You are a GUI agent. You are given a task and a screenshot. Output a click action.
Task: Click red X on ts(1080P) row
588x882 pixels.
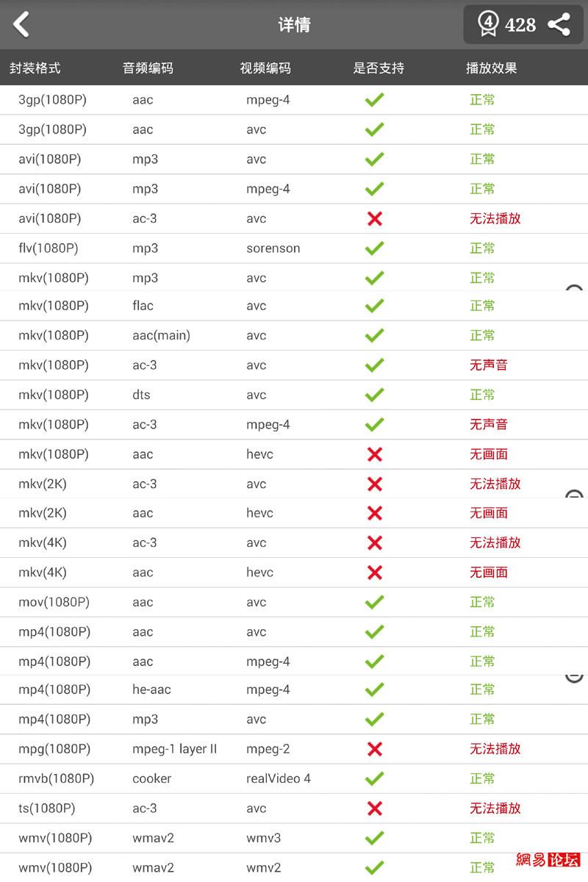click(x=375, y=808)
